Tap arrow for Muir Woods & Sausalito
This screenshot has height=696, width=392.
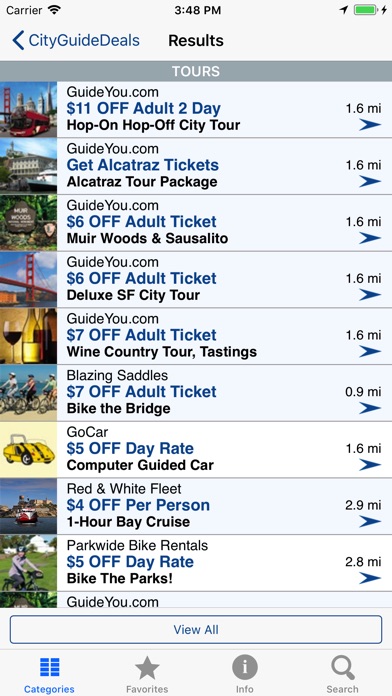pos(370,238)
